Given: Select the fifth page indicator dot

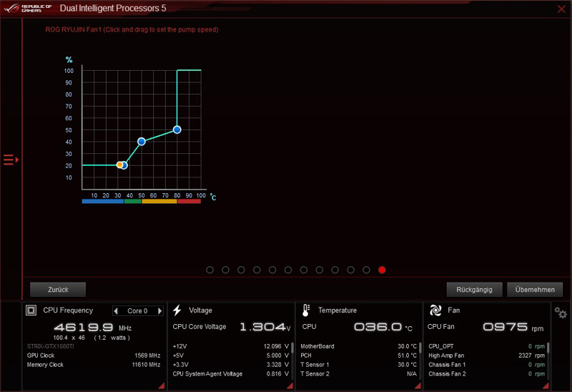Looking at the screenshot, I should [272, 270].
